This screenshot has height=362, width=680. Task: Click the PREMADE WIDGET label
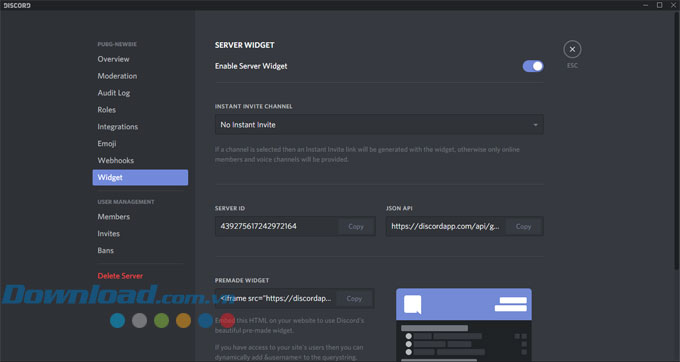[242, 280]
